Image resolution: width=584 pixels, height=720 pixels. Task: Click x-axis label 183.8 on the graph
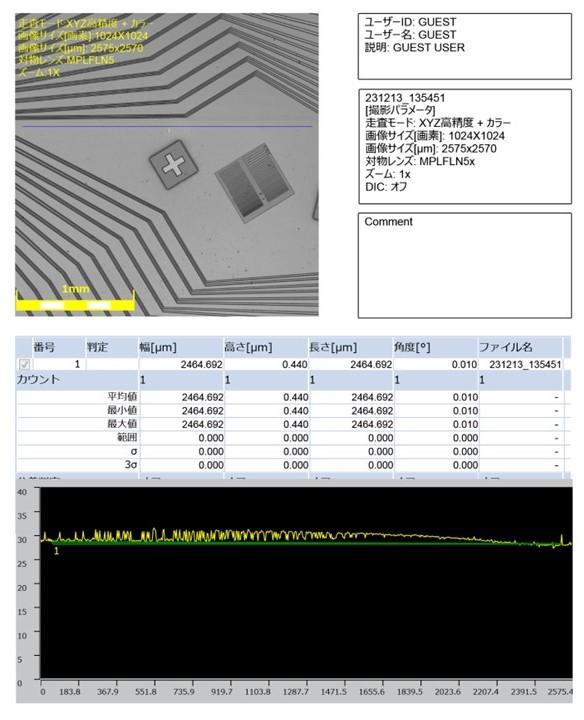70,692
